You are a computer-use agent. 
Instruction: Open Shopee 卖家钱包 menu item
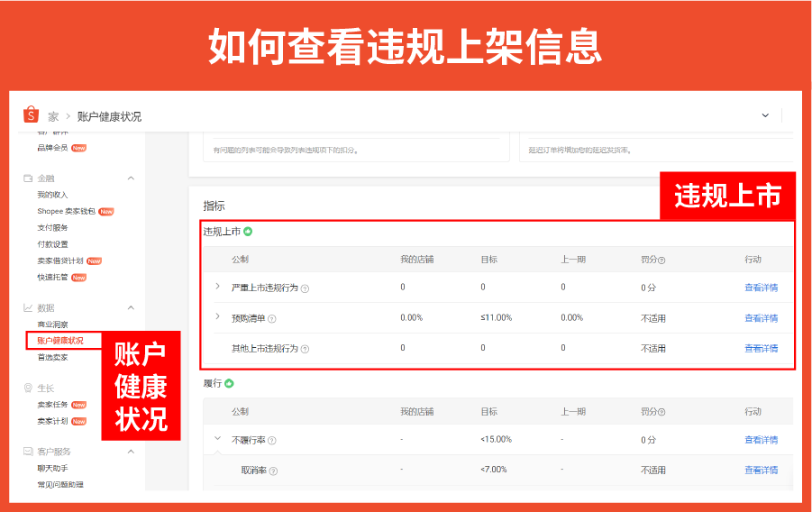[x=66, y=212]
